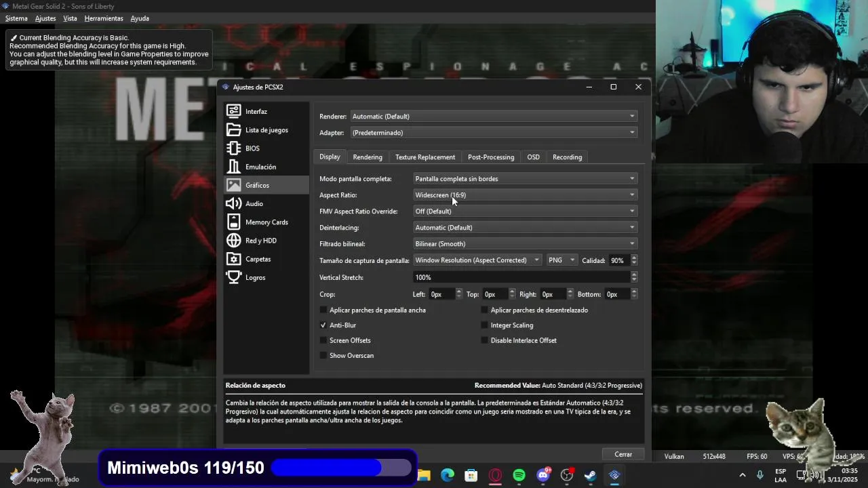Go to the Emulación settings section
Image resolution: width=868 pixels, height=488 pixels.
[x=266, y=167]
